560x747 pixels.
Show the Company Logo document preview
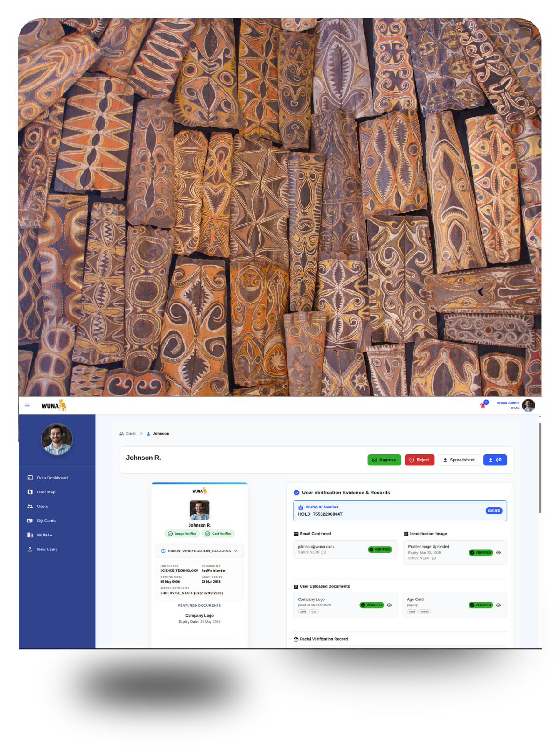pos(389,605)
